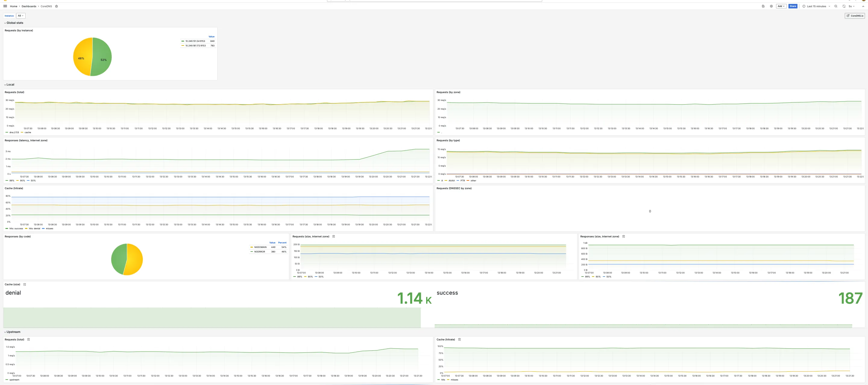This screenshot has width=868, height=385.
Task: Collapse top toolbar with the chevron-up icon
Action: 863,6
